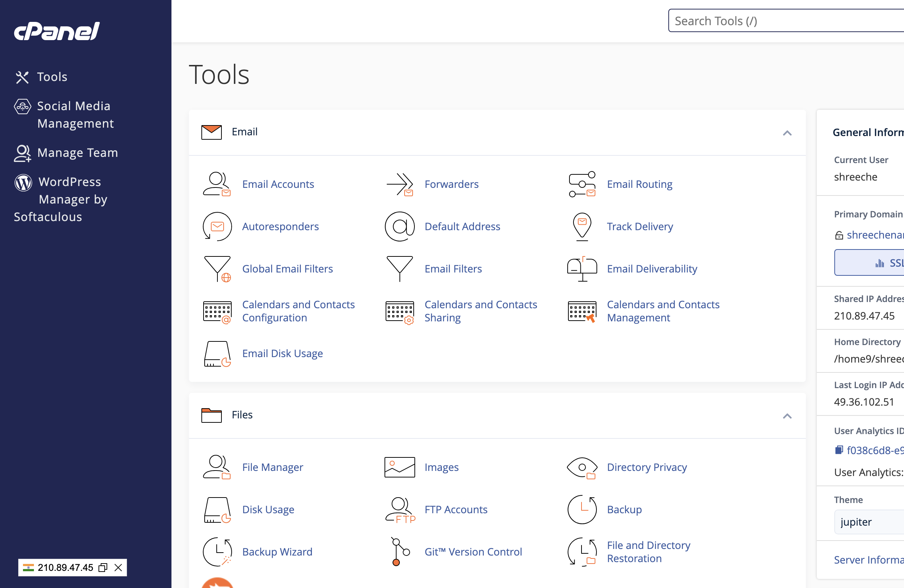Open the Directory Privacy eye icon
The height and width of the screenshot is (588, 904).
(582, 467)
